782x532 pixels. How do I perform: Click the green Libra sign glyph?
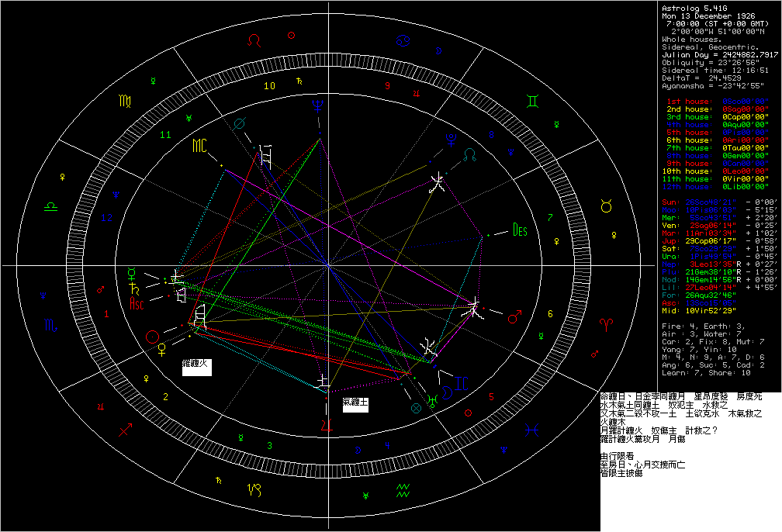click(50, 206)
